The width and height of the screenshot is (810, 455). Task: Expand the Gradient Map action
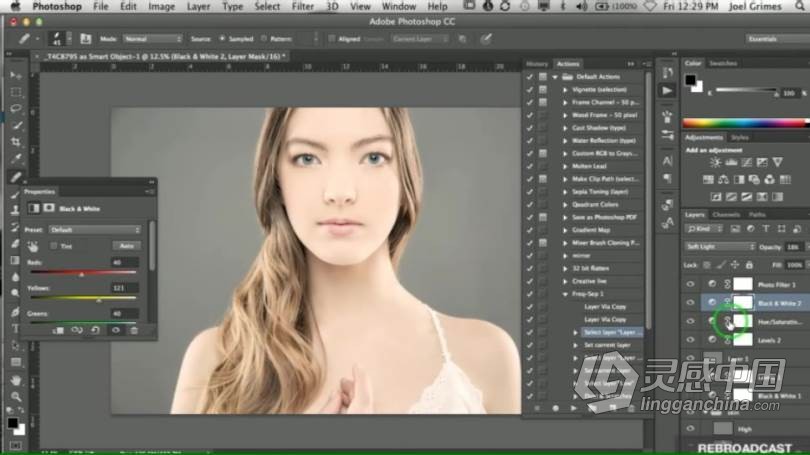click(565, 230)
